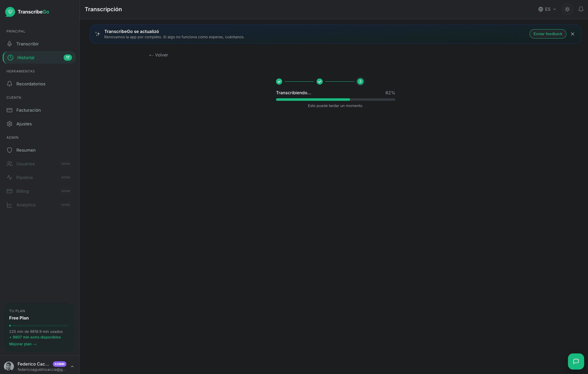Select the Analytics chart icon
The image size is (588, 374).
(9, 205)
